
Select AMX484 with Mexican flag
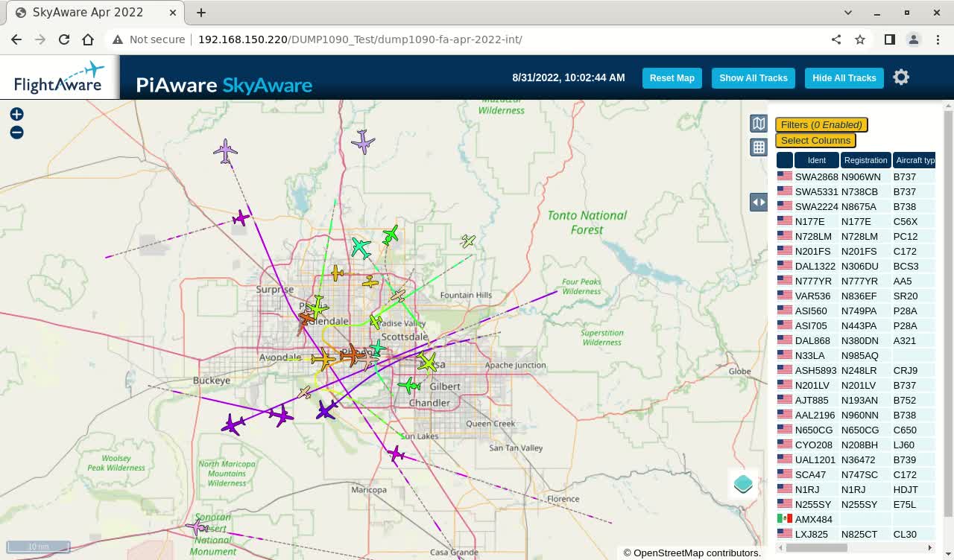(x=856, y=519)
